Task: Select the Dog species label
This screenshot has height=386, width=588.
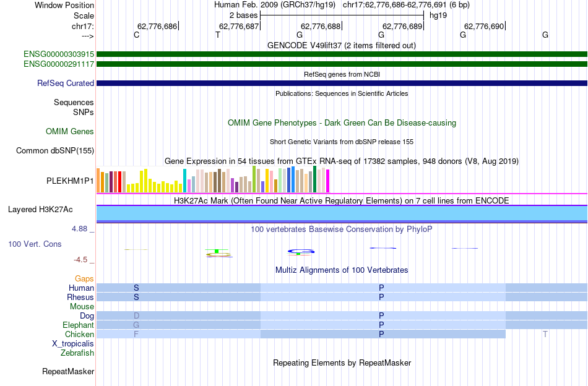Action: [x=87, y=316]
